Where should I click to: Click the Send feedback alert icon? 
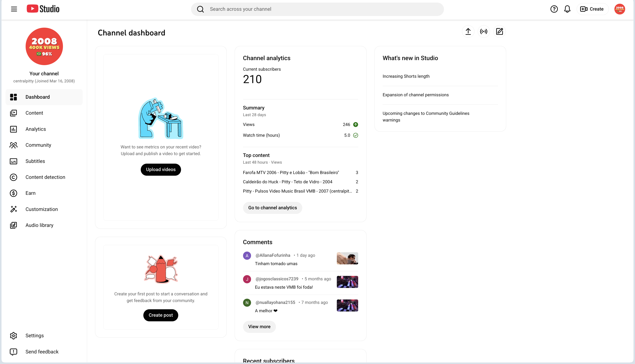click(14, 352)
